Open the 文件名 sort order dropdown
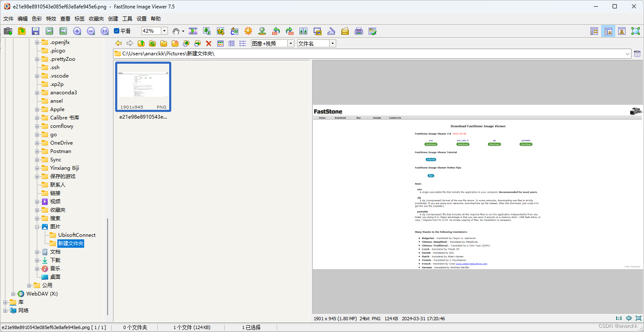 tap(332, 44)
